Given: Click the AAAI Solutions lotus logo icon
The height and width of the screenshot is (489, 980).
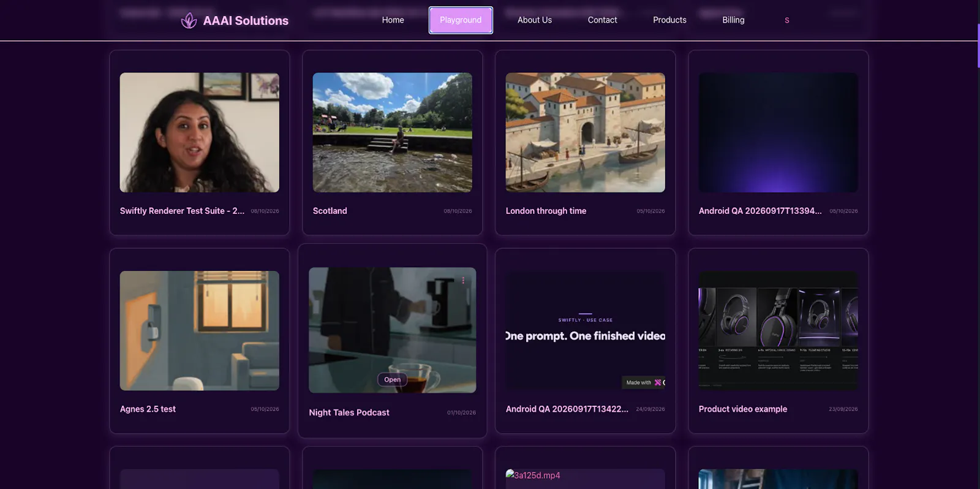Looking at the screenshot, I should (x=189, y=21).
